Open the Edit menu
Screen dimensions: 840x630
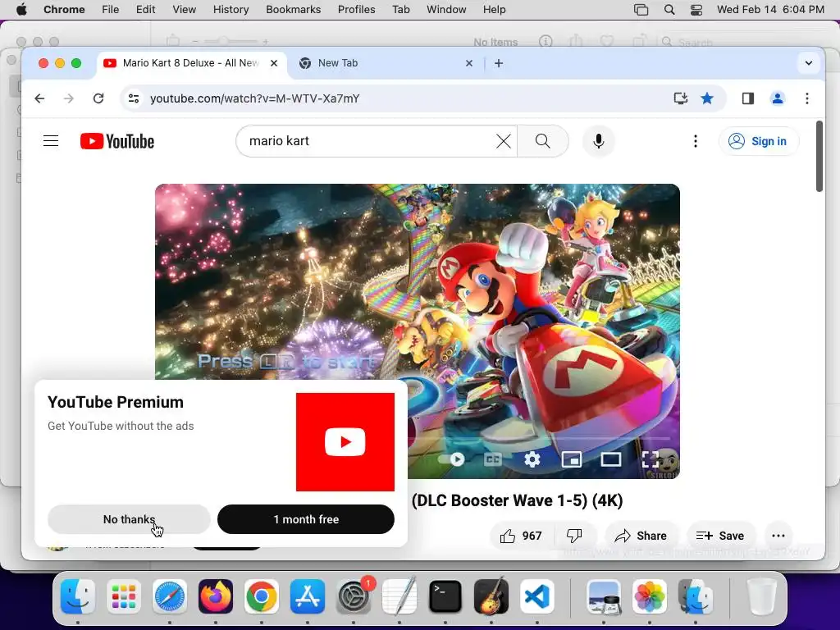146,10
